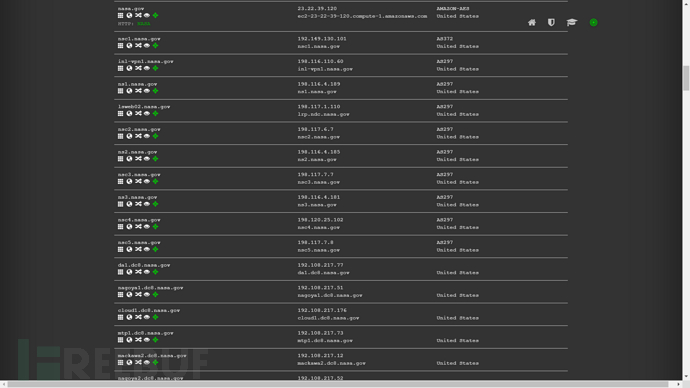This screenshot has width=690, height=388.
Task: Select IP address 192.149.130.101
Action: click(322, 39)
